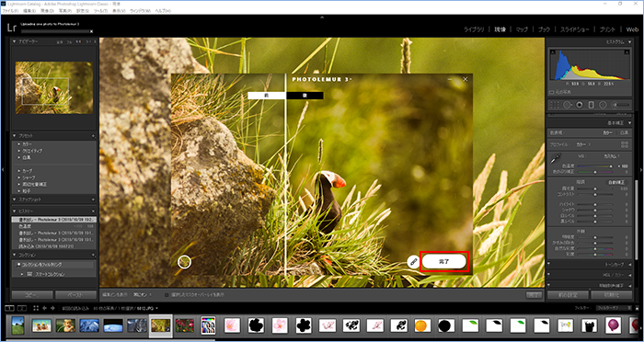Add a new collection with plus icon
644x342 pixels.
pyautogui.click(x=93, y=255)
